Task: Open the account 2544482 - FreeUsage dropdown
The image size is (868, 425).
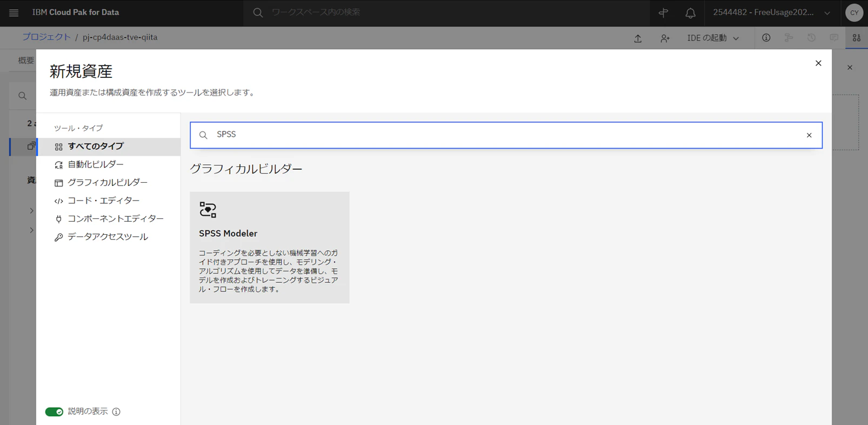Action: click(771, 12)
